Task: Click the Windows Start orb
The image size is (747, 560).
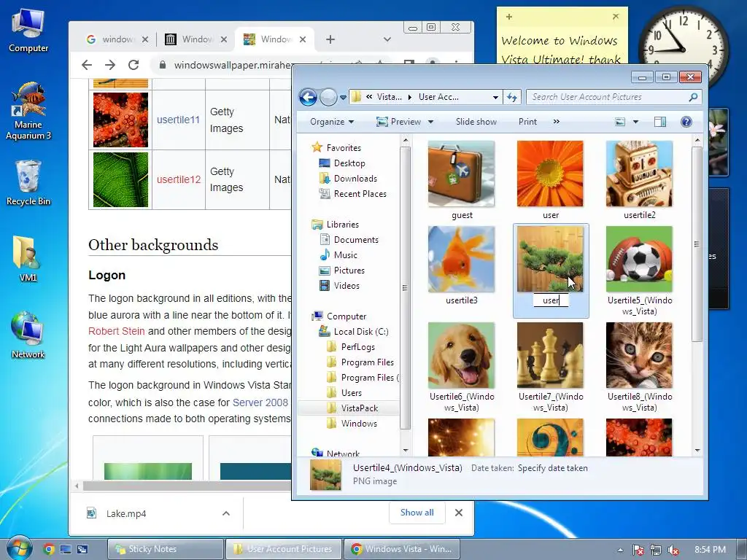Action: click(18, 548)
